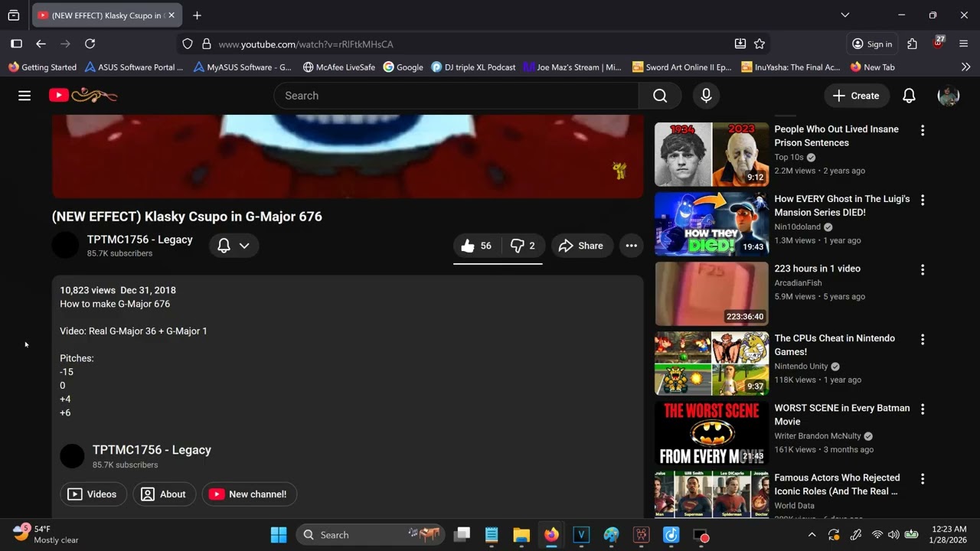The width and height of the screenshot is (980, 551).
Task: Open browser extensions puzzle icon
Action: click(x=912, y=44)
